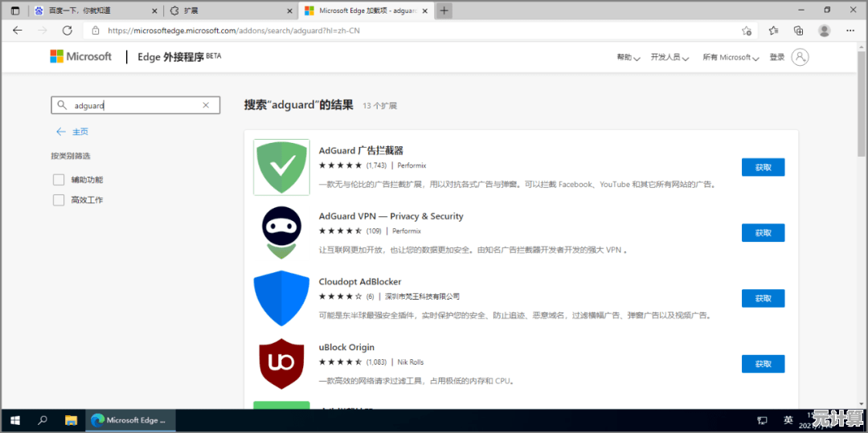Check the 辅助功能 category filter
This screenshot has width=868, height=433.
tap(59, 180)
